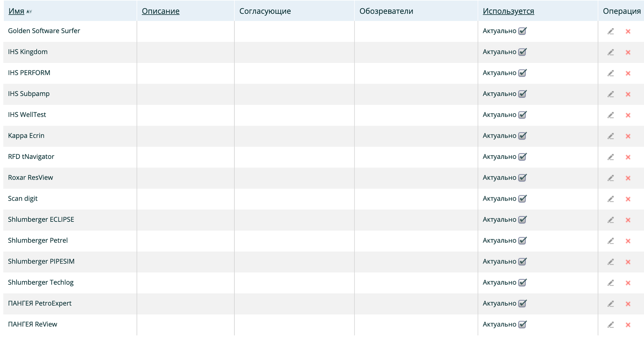Edit the RFD tNavigator row
This screenshot has width=644, height=342.
pos(611,157)
